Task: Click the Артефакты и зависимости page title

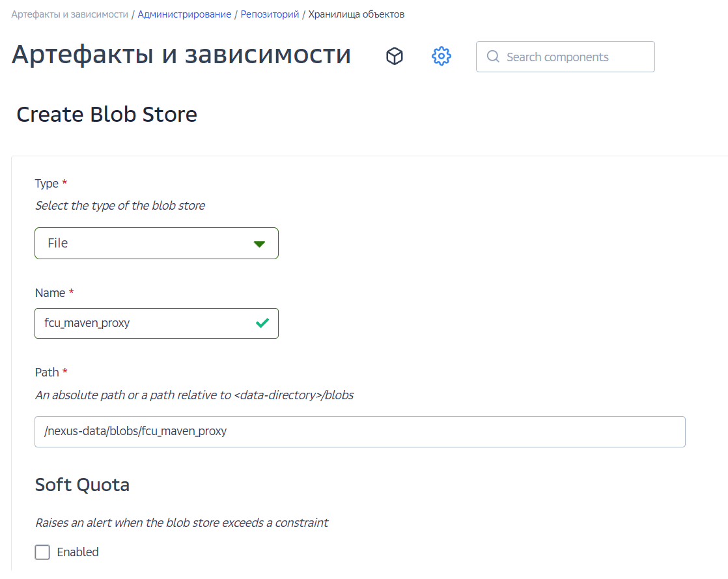Action: [x=180, y=55]
